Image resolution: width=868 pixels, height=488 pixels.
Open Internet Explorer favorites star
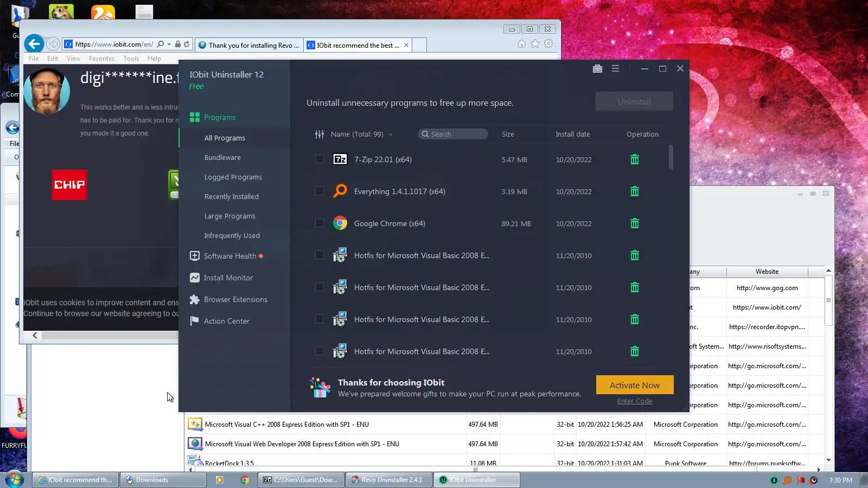pos(535,44)
